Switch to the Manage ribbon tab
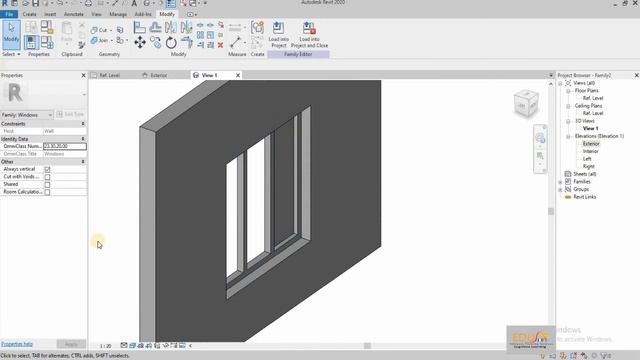Screen dimensions: 640x360 (x=118, y=14)
